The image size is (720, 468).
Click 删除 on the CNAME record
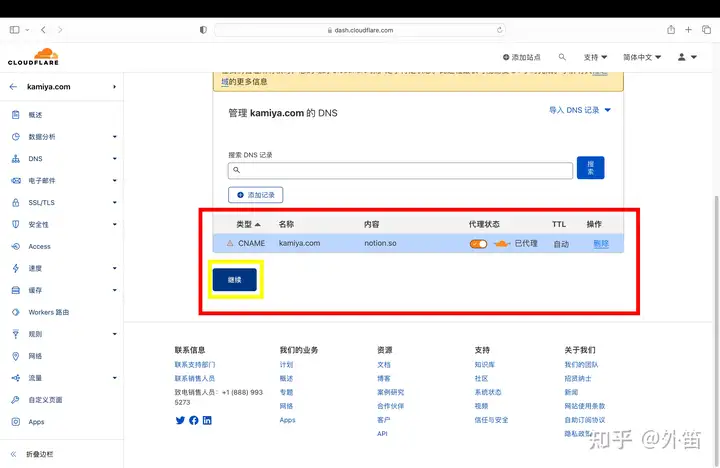pos(601,244)
